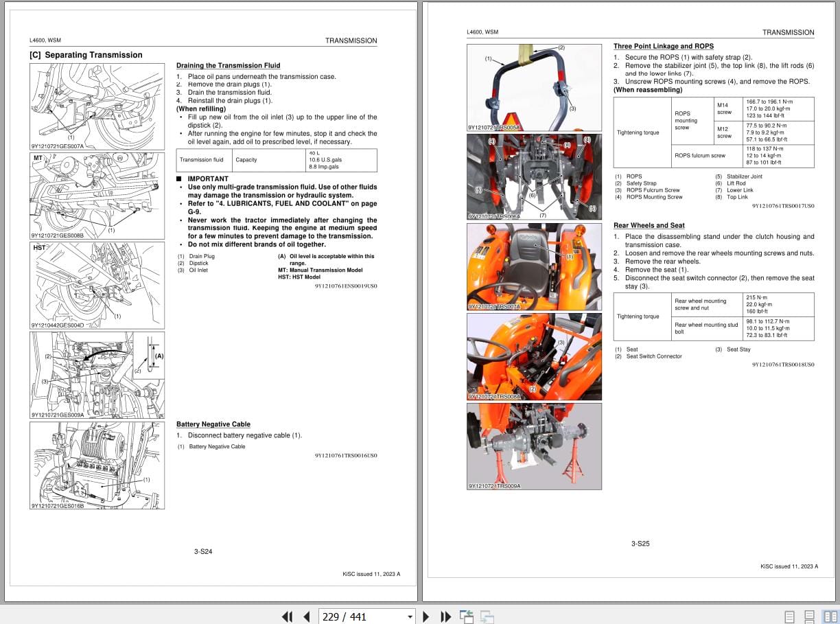Select the two-page facing view
840x624 pixels.
830,616
